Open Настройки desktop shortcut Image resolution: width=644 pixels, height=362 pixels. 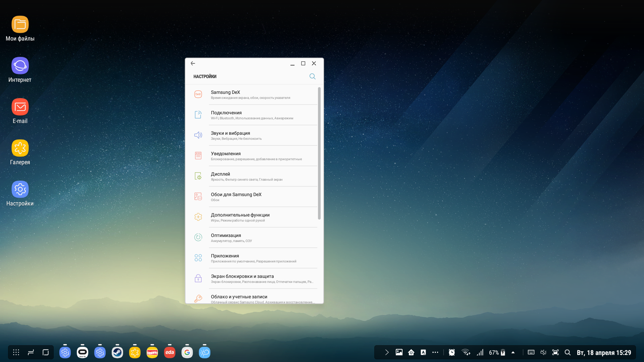point(20,194)
